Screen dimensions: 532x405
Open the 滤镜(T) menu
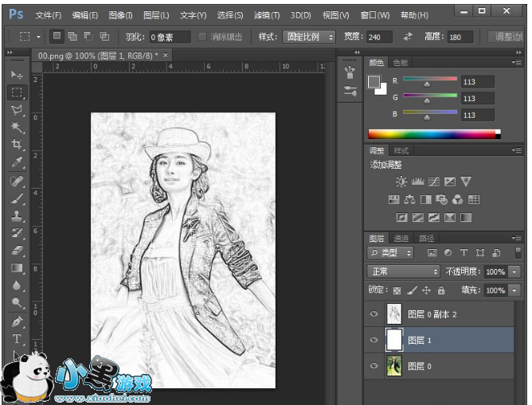click(265, 15)
